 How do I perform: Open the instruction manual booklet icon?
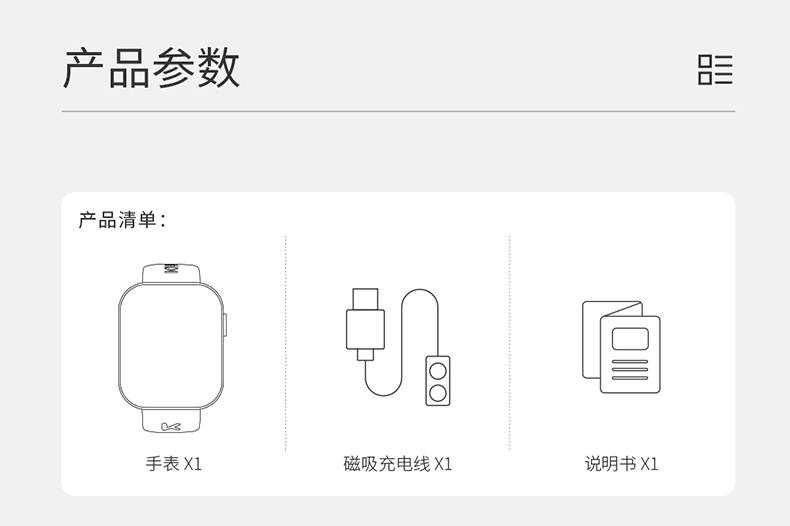[x=621, y=347]
